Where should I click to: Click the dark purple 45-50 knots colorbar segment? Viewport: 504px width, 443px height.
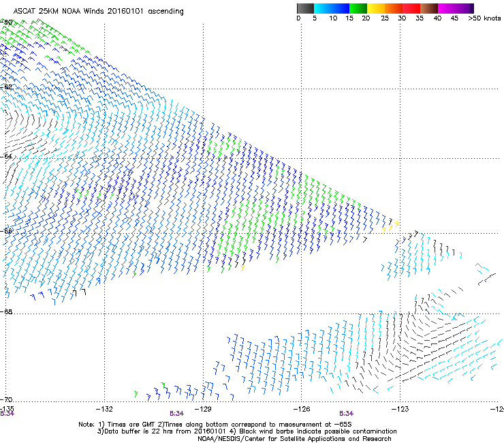[464, 8]
